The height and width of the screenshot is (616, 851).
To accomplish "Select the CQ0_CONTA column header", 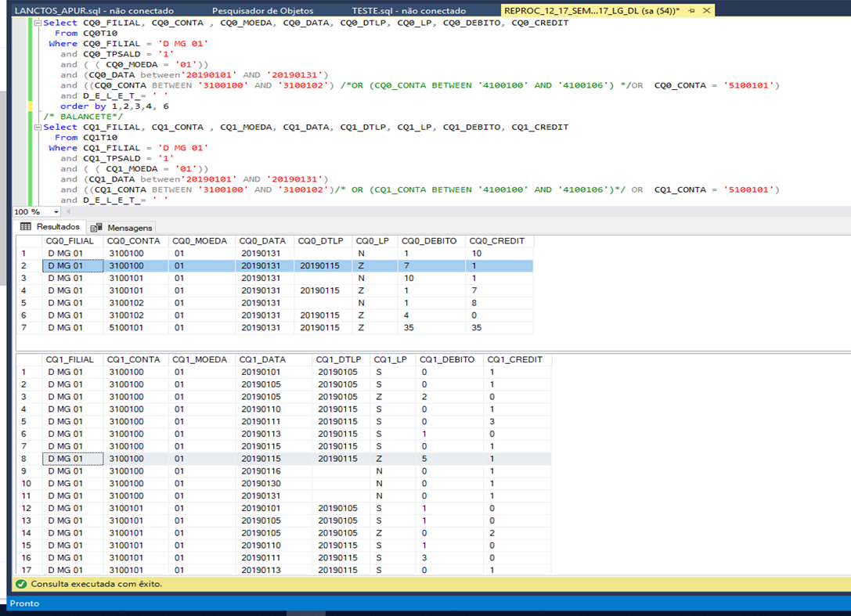I will (134, 241).
